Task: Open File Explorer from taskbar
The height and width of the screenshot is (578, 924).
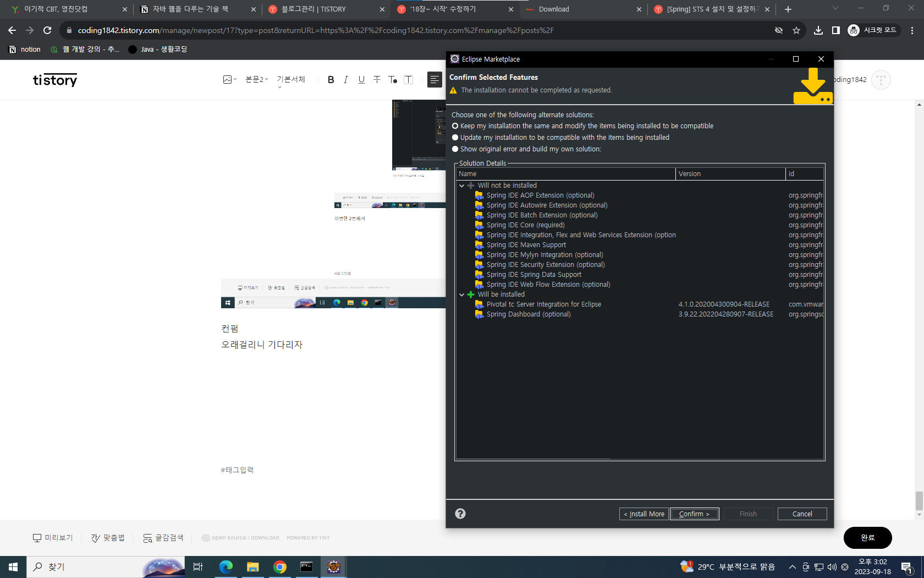Action: pyautogui.click(x=253, y=567)
